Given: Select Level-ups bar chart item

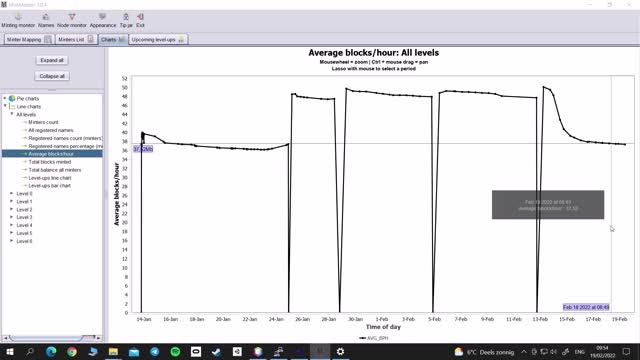Looking at the screenshot, I should pyautogui.click(x=49, y=186).
